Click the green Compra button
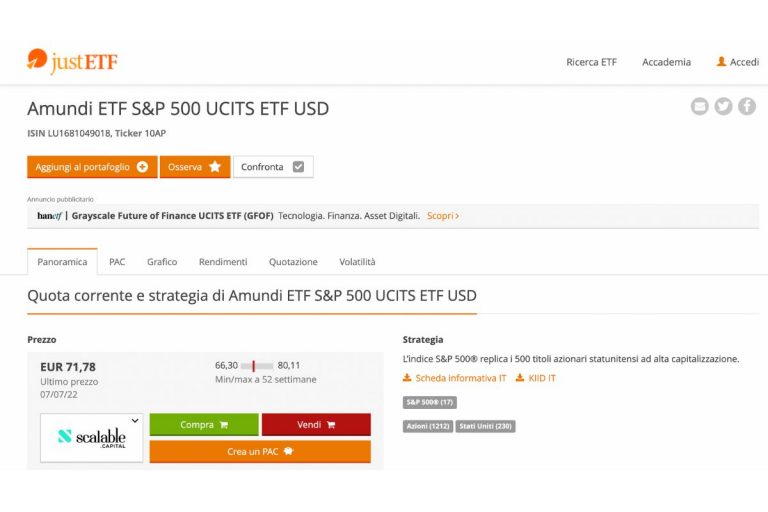The image size is (768, 512). [204, 424]
